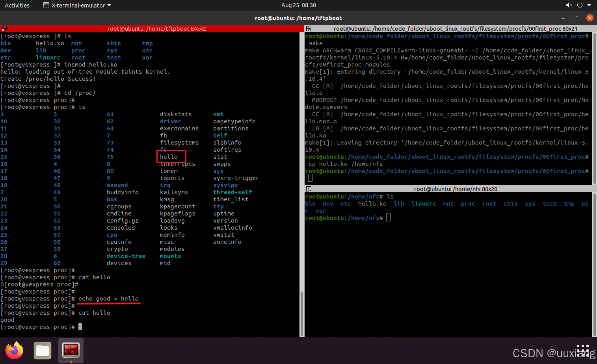Click 'cp hello.ko /home/nfs' command

(346, 163)
